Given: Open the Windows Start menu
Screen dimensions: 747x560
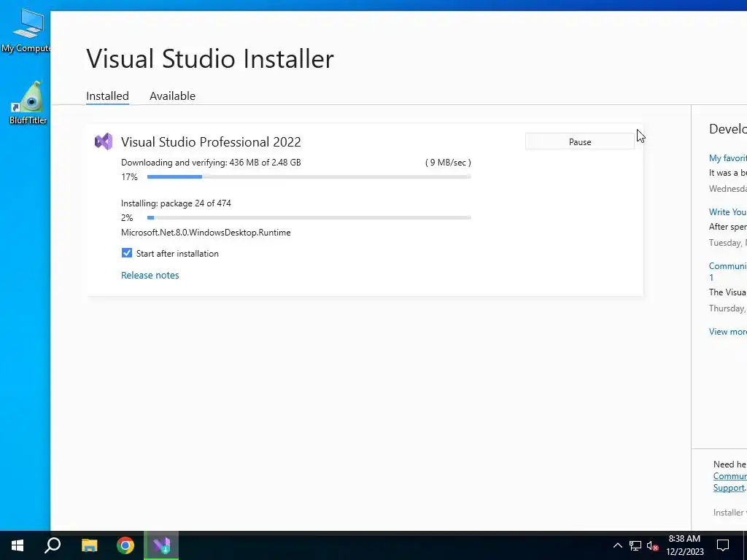Looking at the screenshot, I should (18, 545).
